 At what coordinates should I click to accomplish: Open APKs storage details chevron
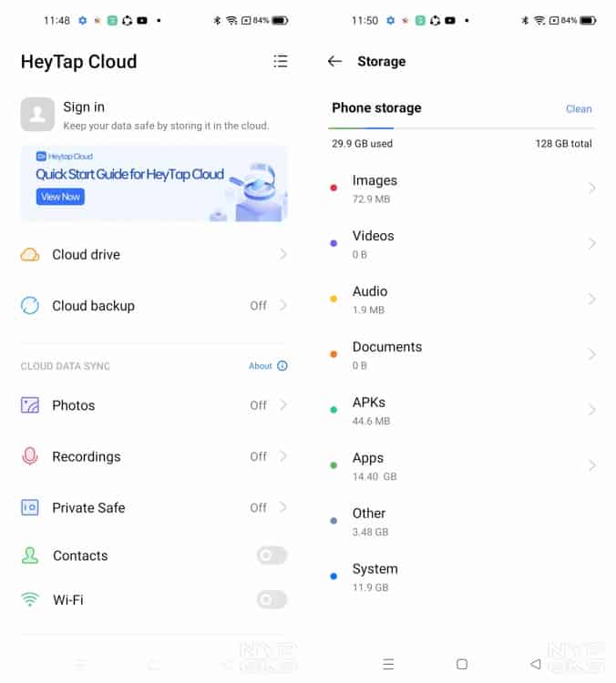(x=591, y=410)
